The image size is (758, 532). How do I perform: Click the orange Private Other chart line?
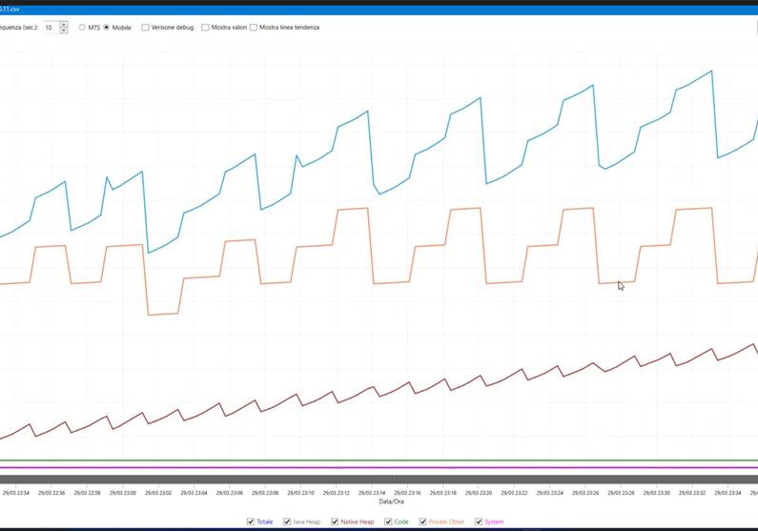click(x=353, y=209)
